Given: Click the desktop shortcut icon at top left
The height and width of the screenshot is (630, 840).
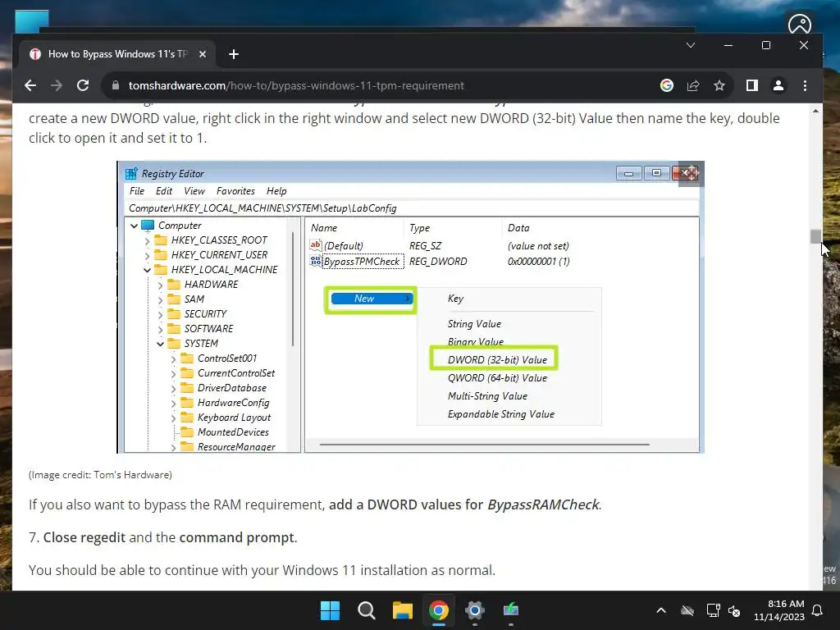Looking at the screenshot, I should 32,22.
